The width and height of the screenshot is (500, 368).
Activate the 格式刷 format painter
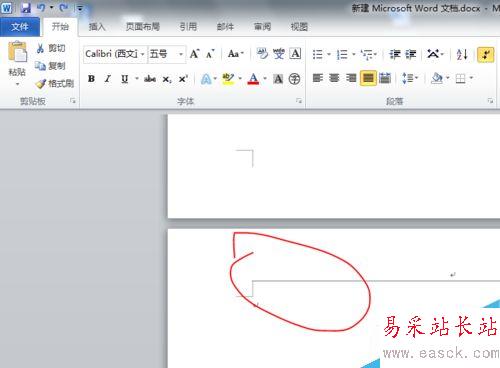54,83
